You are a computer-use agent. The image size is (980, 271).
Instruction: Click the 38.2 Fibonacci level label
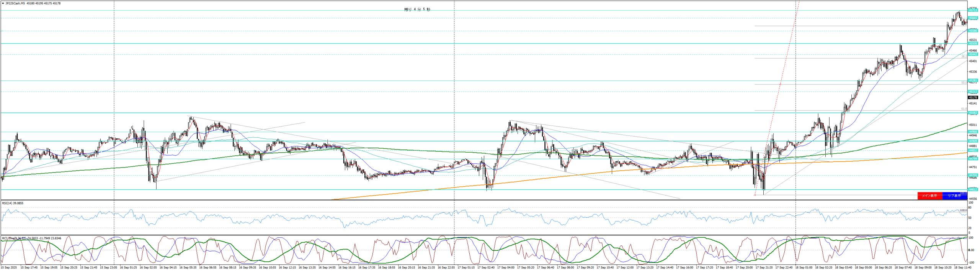[x=964, y=57]
